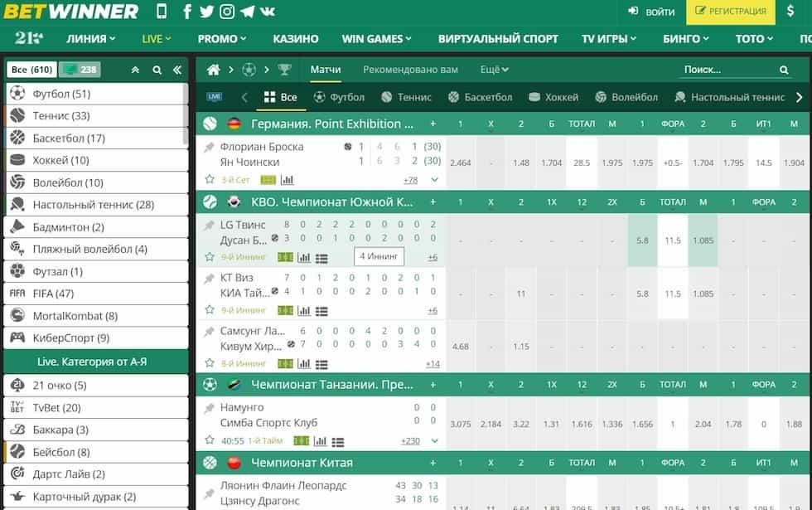Image resolution: width=812 pixels, height=510 pixels.
Task: Open the Instagram social icon
Action: tap(227, 11)
